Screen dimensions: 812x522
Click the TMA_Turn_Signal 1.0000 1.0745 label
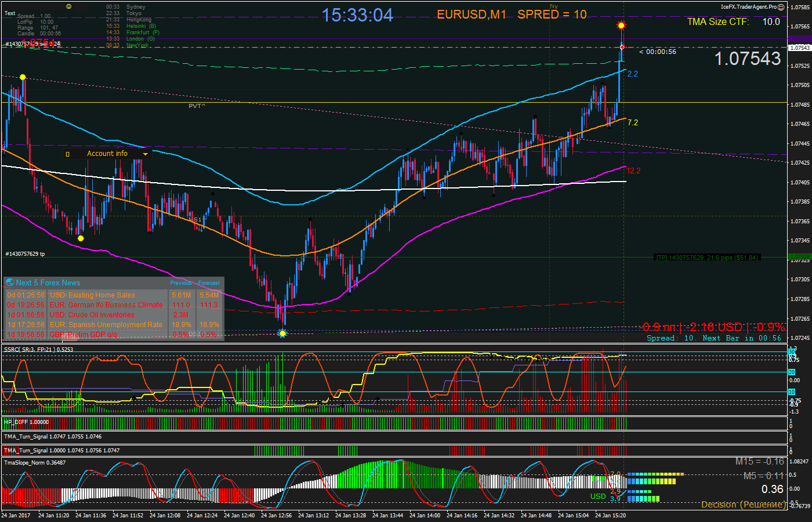61,451
